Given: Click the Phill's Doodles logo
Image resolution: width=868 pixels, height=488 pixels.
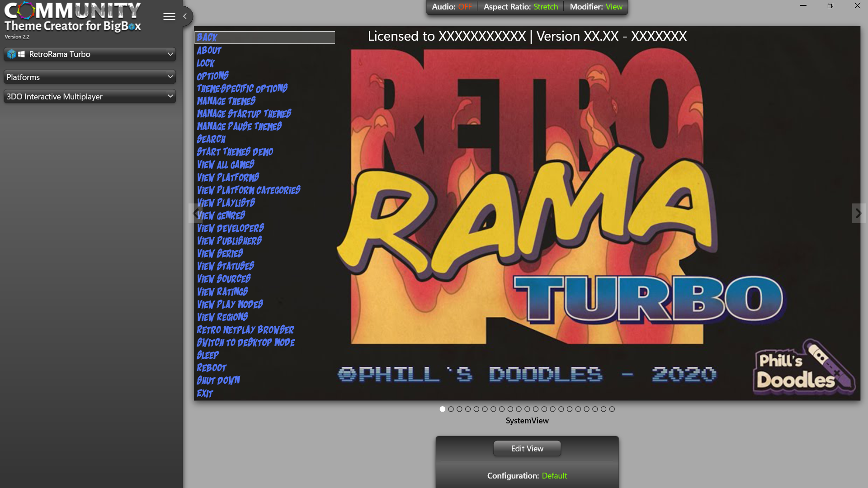Looking at the screenshot, I should point(804,367).
